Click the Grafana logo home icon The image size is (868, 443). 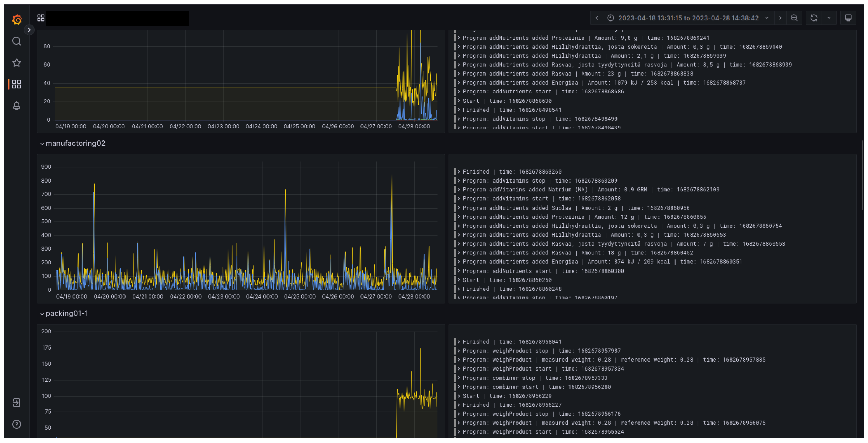coord(17,19)
